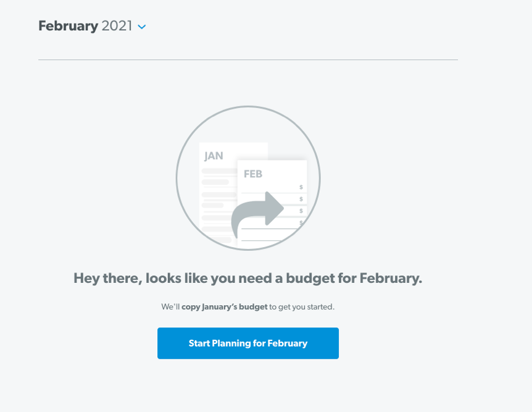Click the "need a budget for February" heading

point(330,278)
